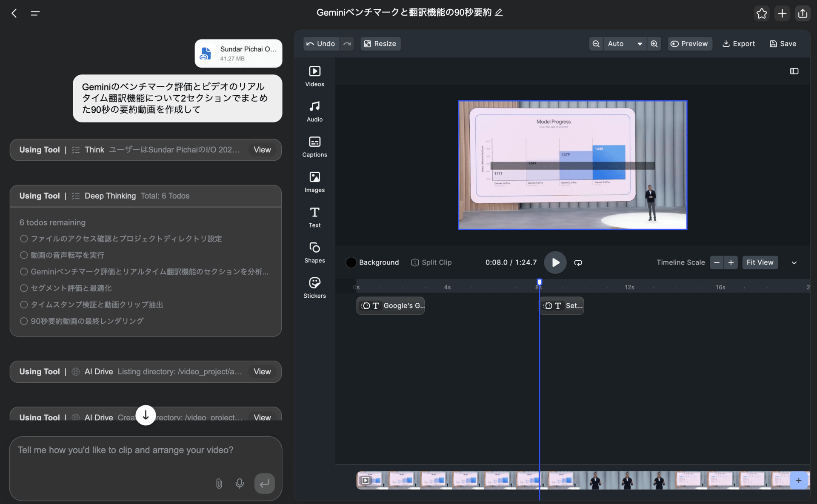Attach a file with paperclip icon

coord(219,484)
